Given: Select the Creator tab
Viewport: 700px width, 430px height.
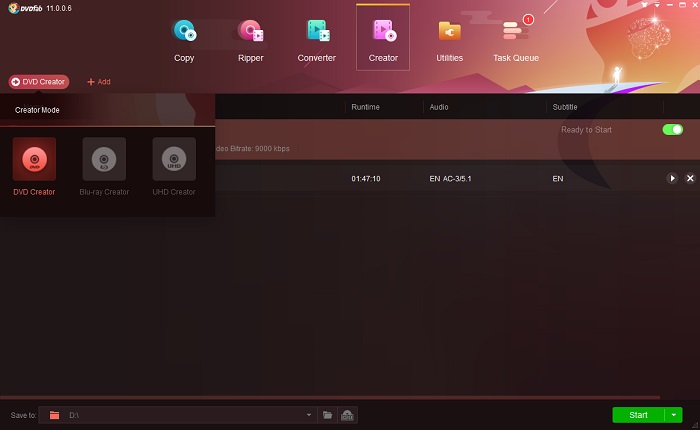Looking at the screenshot, I should tap(382, 40).
